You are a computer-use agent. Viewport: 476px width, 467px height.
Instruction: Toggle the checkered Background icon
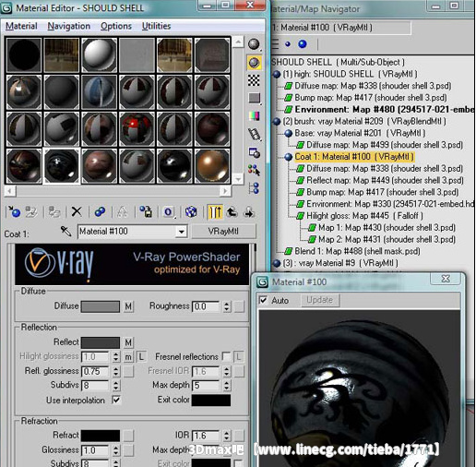pyautogui.click(x=254, y=80)
